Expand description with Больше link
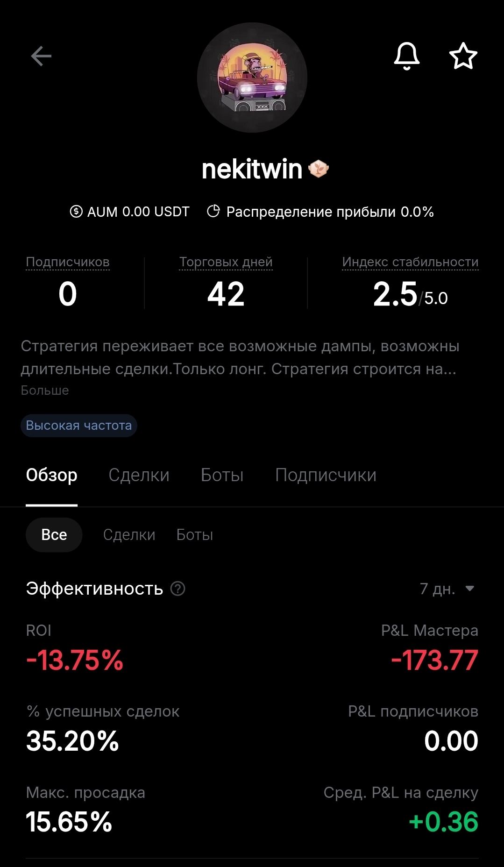This screenshot has width=504, height=867. (x=45, y=391)
